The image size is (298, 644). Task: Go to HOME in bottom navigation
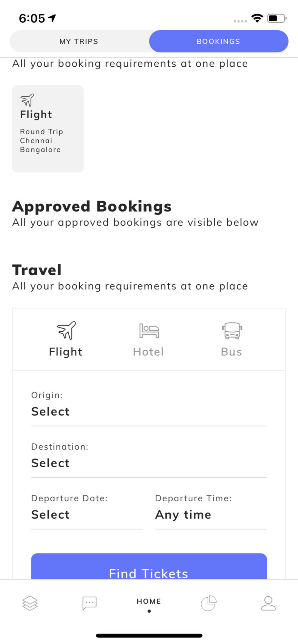(x=149, y=601)
